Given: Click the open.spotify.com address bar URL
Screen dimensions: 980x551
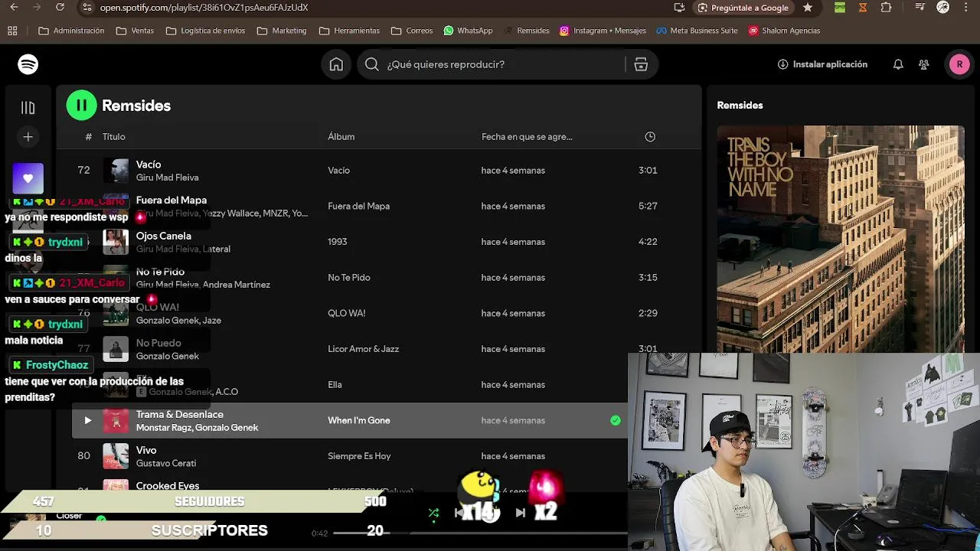Looking at the screenshot, I should click(204, 8).
